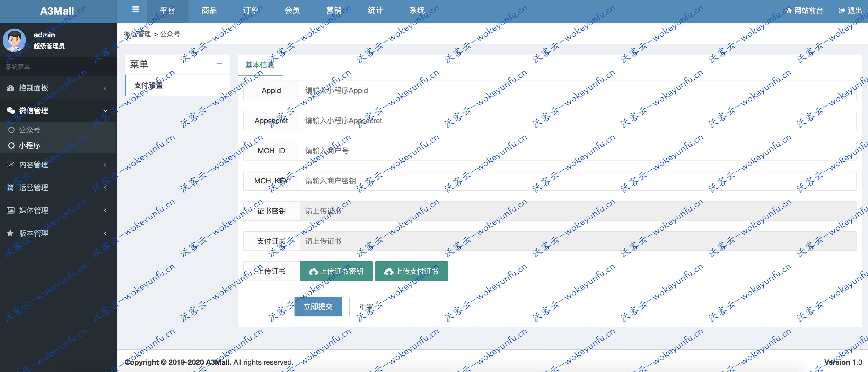This screenshot has width=868, height=372.
Task: Expand the 控制面板 chevron
Action: [x=105, y=88]
